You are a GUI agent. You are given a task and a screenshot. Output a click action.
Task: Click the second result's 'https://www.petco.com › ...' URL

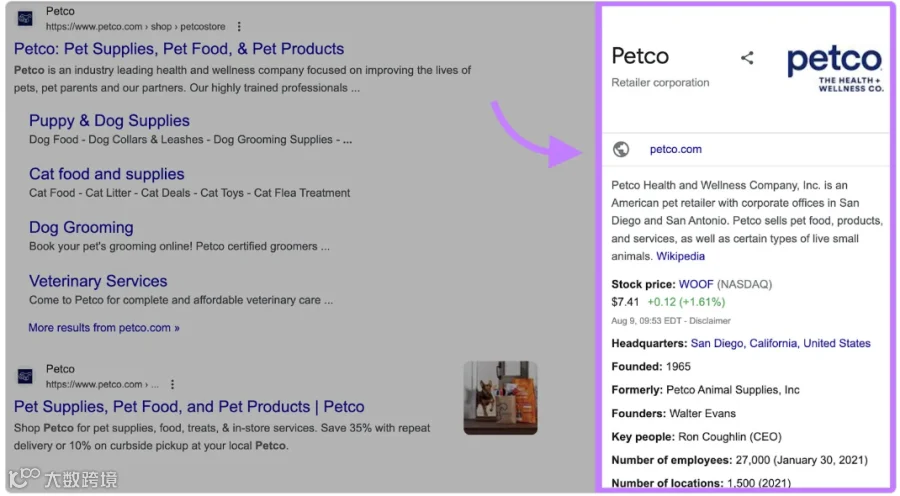coord(102,384)
